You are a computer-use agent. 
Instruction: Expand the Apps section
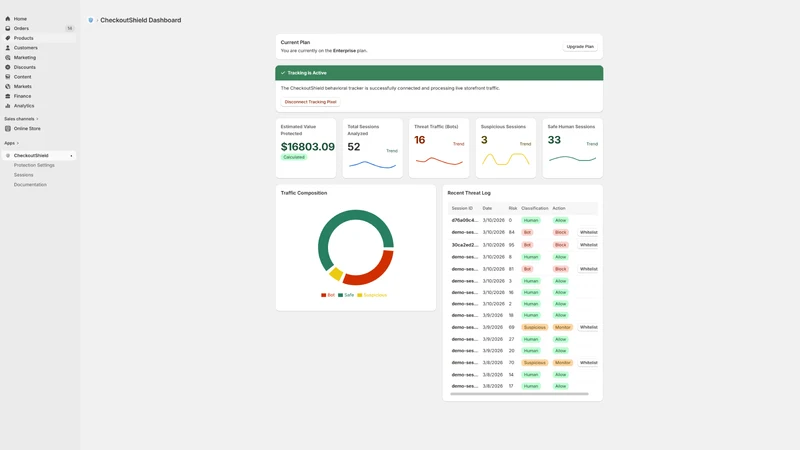(x=11, y=143)
